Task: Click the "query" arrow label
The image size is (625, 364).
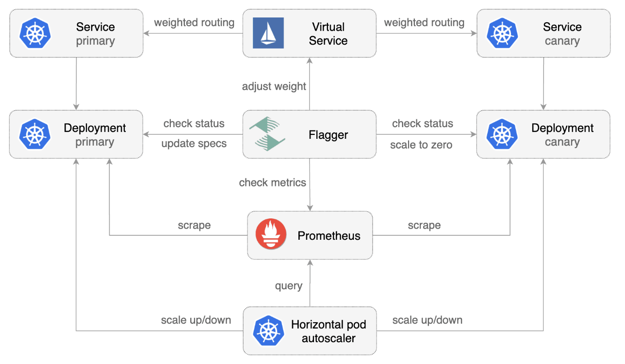Action: coord(289,286)
